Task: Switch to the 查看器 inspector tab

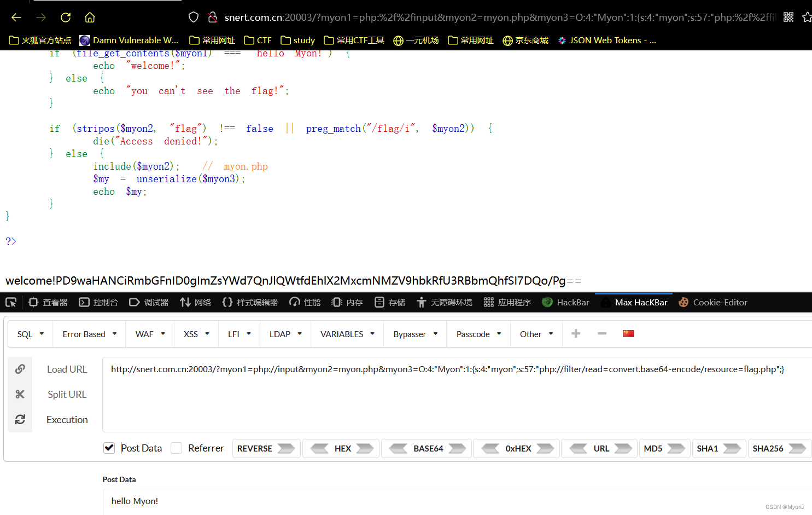Action: [x=48, y=302]
